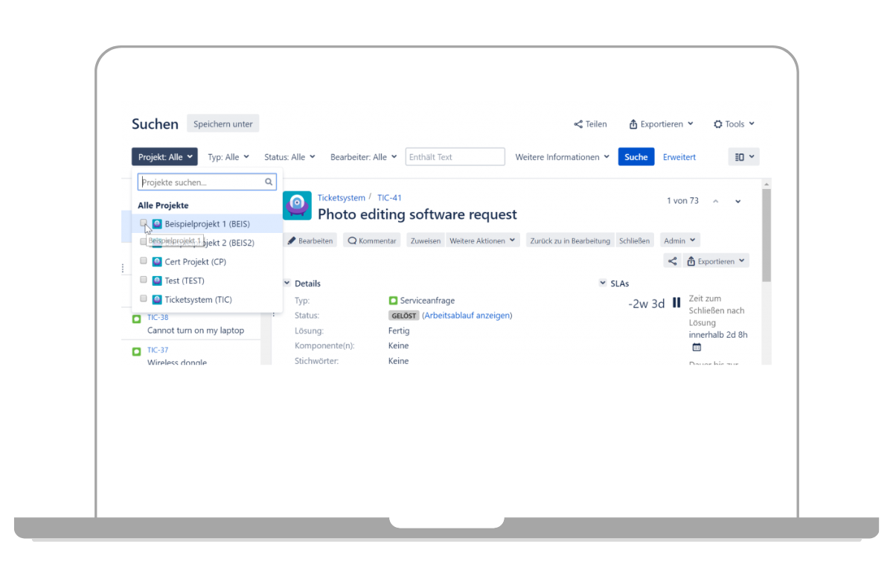Go to previous issue with up arrow
This screenshot has width=893, height=588.
click(716, 201)
